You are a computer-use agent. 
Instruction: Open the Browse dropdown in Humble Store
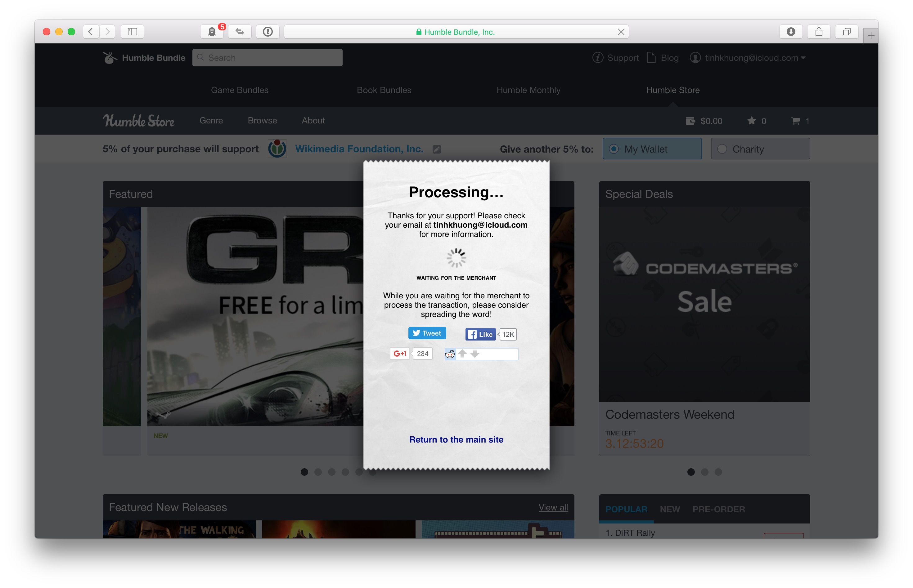(x=262, y=120)
